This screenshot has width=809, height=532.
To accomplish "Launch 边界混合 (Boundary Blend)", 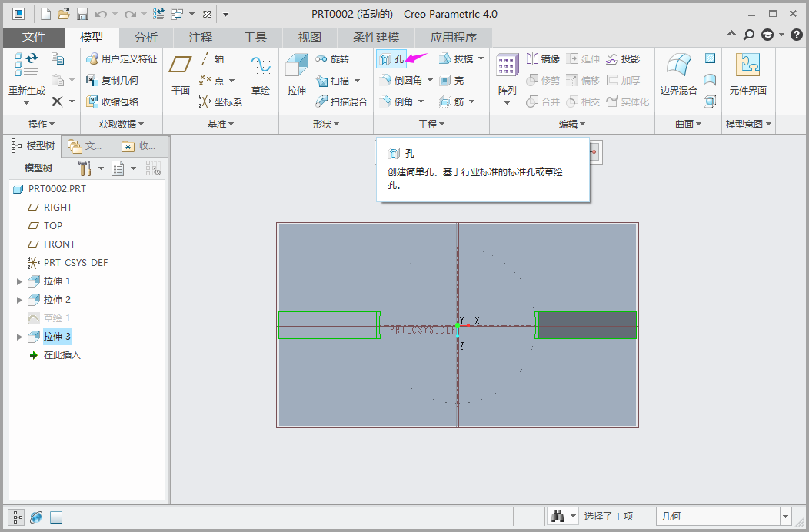I will 678,75.
